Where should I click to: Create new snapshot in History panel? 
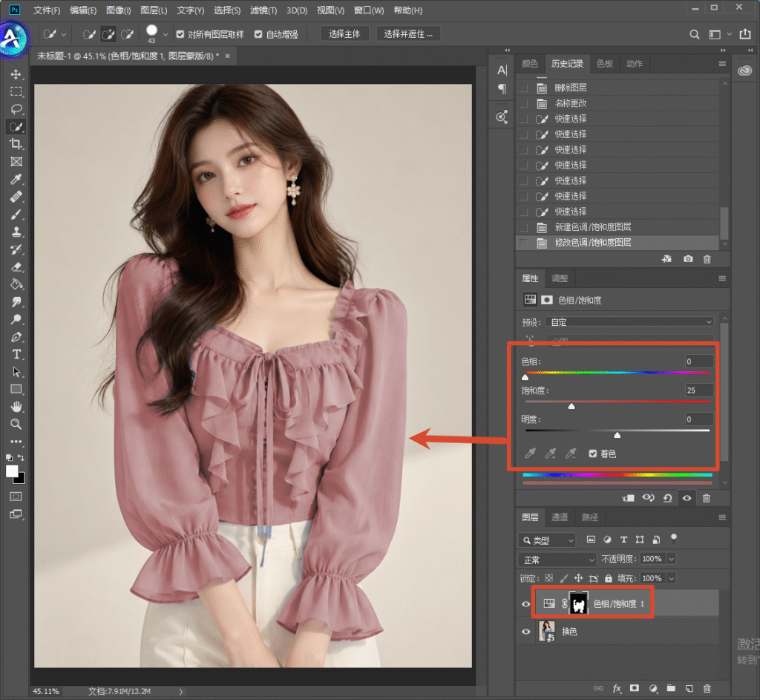click(x=688, y=259)
